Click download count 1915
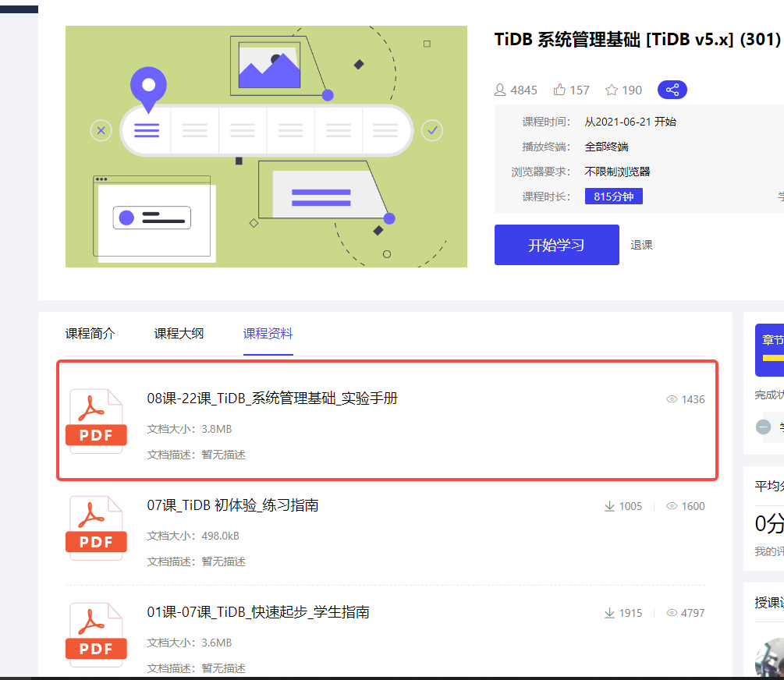 point(630,613)
